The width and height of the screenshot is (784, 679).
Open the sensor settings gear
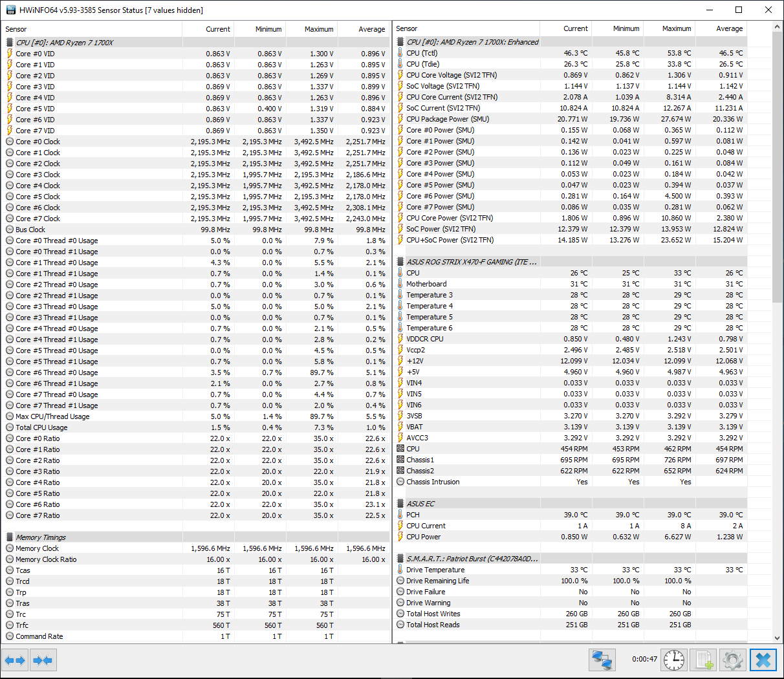coord(732,660)
